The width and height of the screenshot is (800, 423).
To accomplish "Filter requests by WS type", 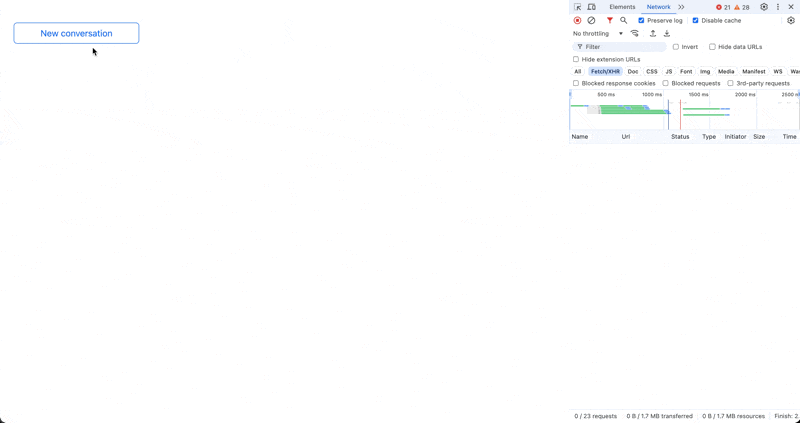I will click(x=778, y=71).
